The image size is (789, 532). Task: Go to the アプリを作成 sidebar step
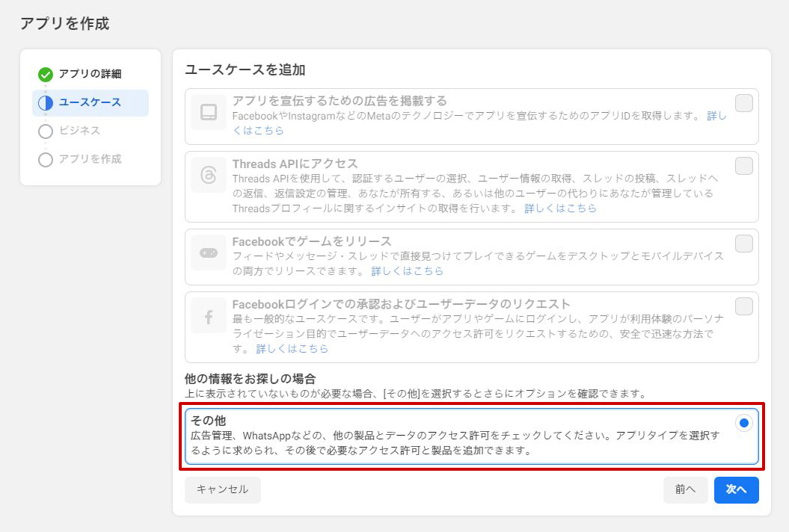(90, 160)
